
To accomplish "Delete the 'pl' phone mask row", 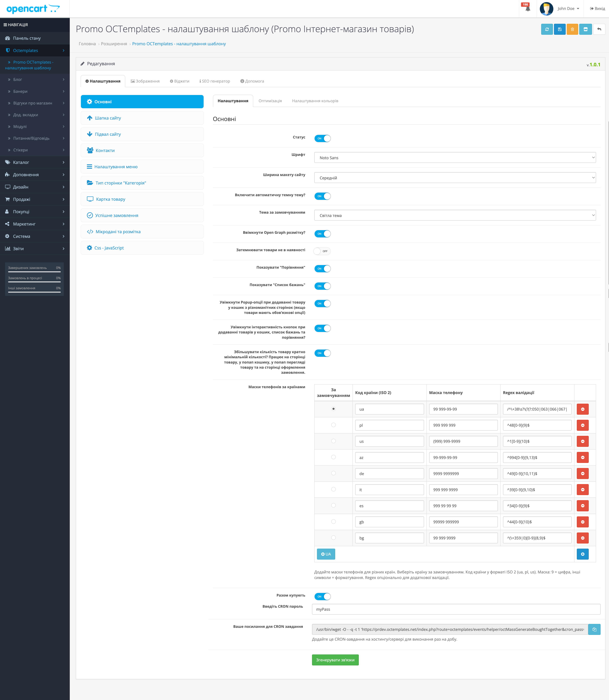I will 583,425.
